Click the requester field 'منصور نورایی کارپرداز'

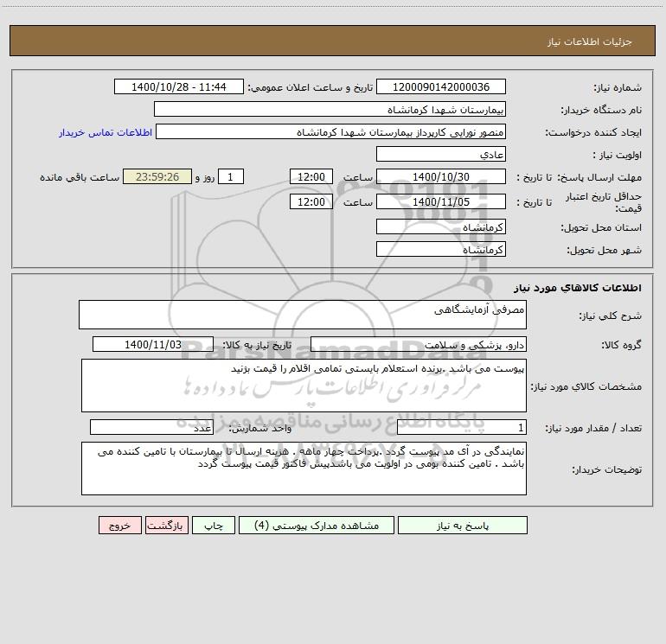click(330, 131)
